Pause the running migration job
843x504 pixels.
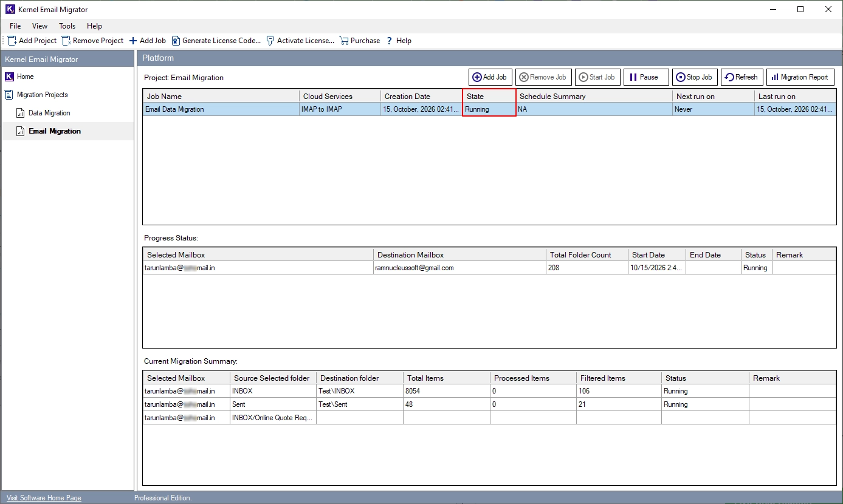click(646, 77)
